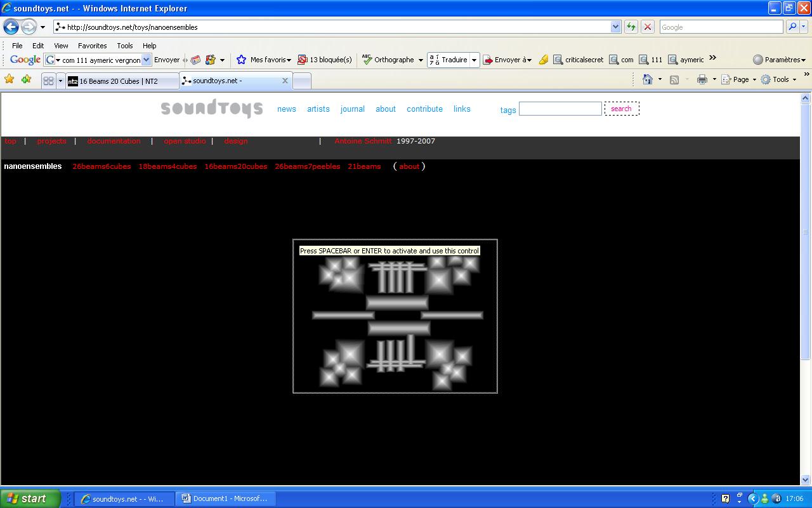This screenshot has height=508, width=812.
Task: Find the word 111 on page
Action: (650, 60)
